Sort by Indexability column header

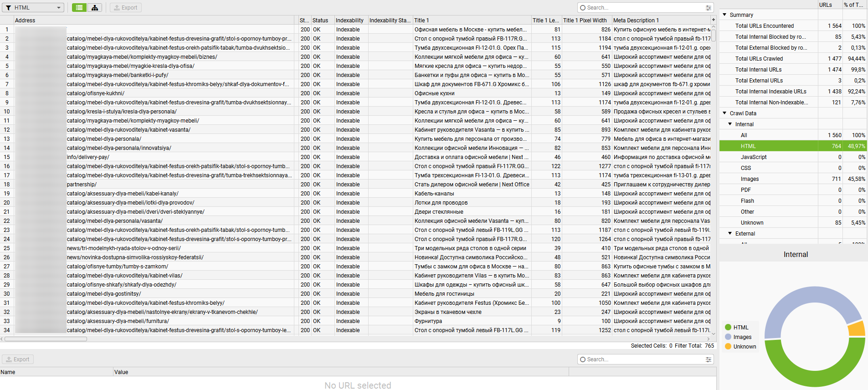point(350,21)
